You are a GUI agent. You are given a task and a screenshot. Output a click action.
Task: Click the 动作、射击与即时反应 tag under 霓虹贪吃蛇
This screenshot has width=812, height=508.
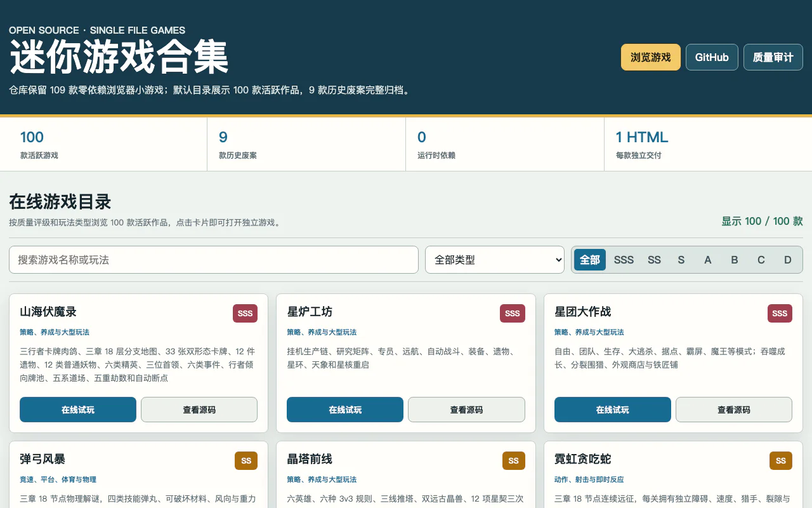(x=589, y=479)
